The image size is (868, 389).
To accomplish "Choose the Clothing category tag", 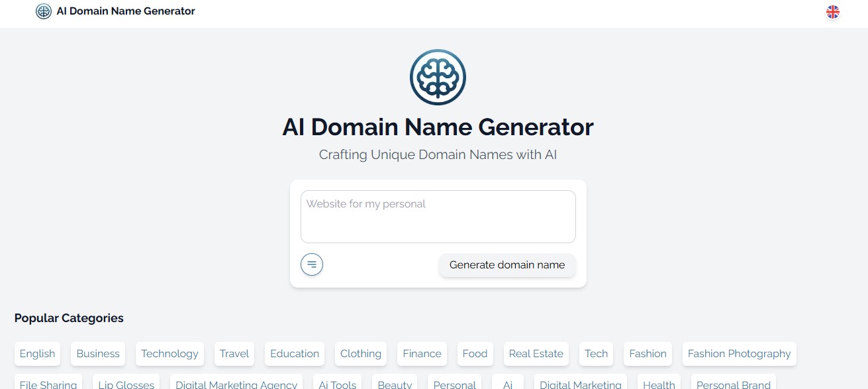I will [x=361, y=354].
